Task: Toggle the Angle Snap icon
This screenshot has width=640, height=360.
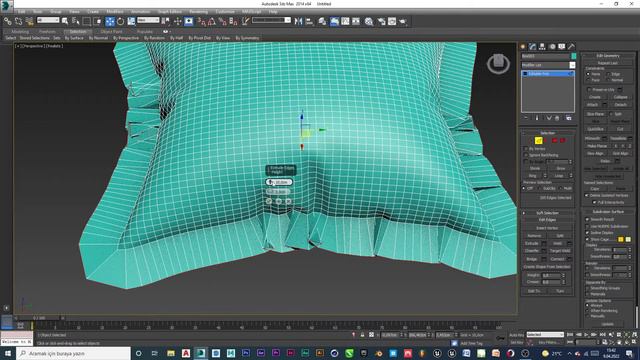Action: point(212,21)
